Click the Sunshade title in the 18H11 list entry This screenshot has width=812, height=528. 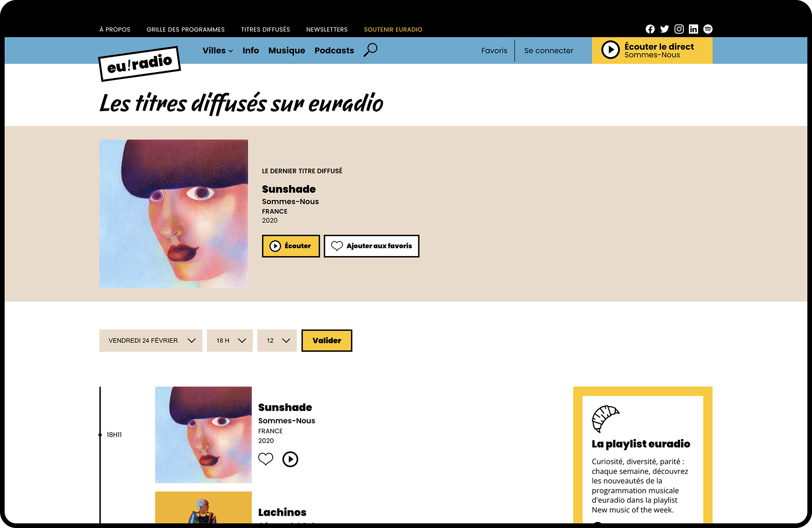coord(285,408)
